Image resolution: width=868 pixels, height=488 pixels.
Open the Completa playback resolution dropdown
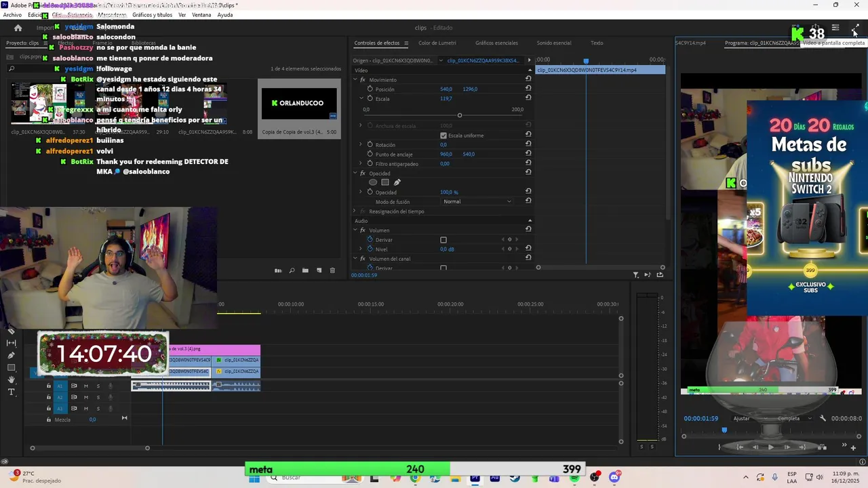click(x=794, y=418)
